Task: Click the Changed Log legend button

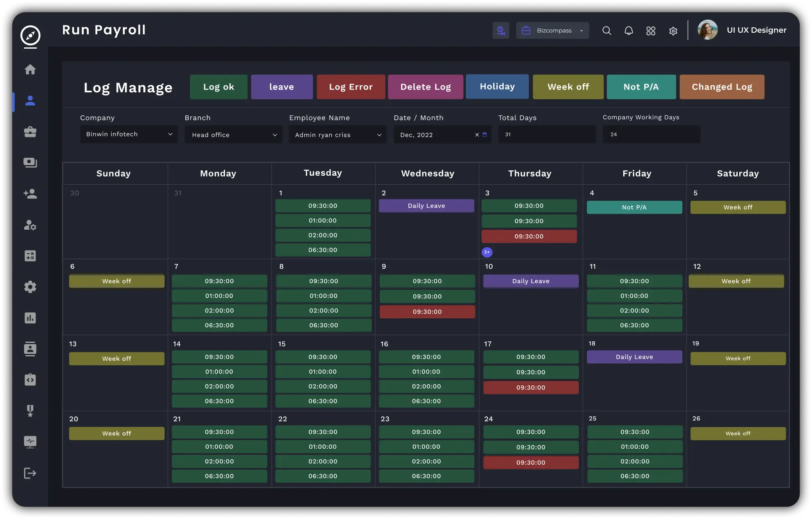Action: [722, 87]
